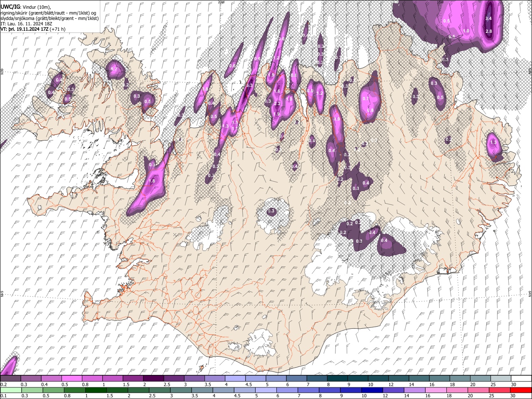Click the '3.4' snowfall value in northeast cell

point(489,19)
